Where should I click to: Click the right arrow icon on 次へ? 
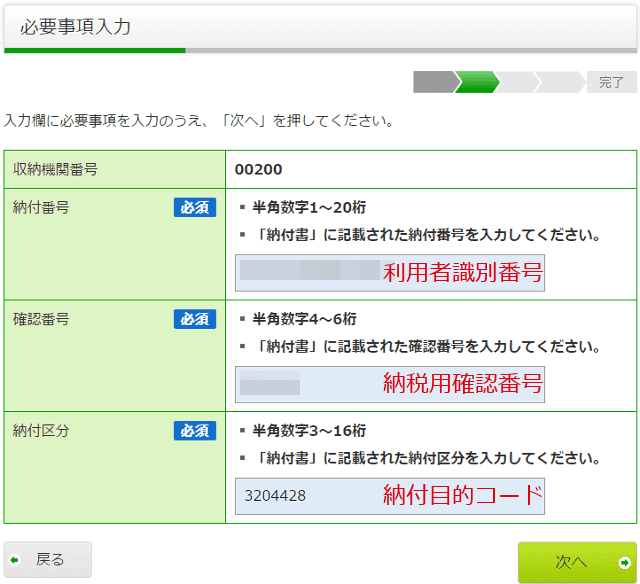[x=624, y=562]
